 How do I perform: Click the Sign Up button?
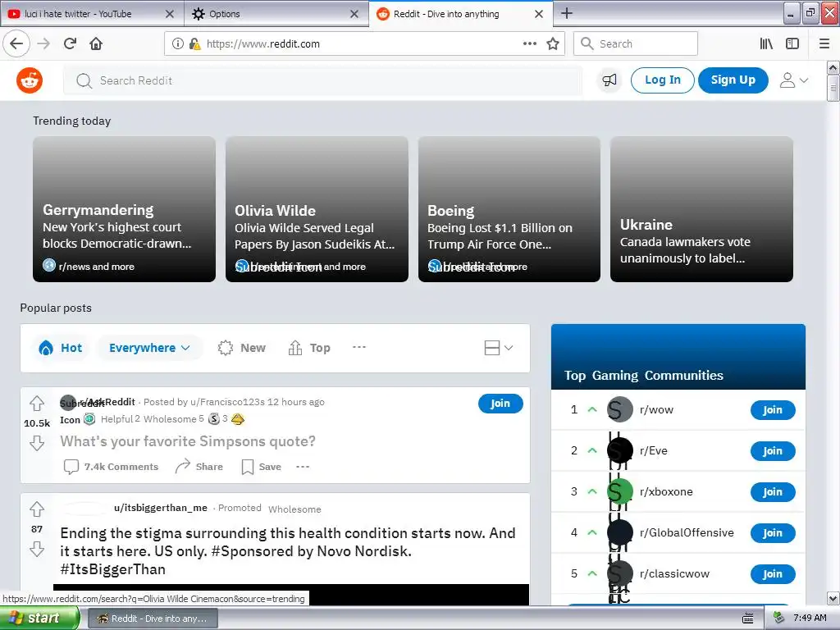(733, 80)
